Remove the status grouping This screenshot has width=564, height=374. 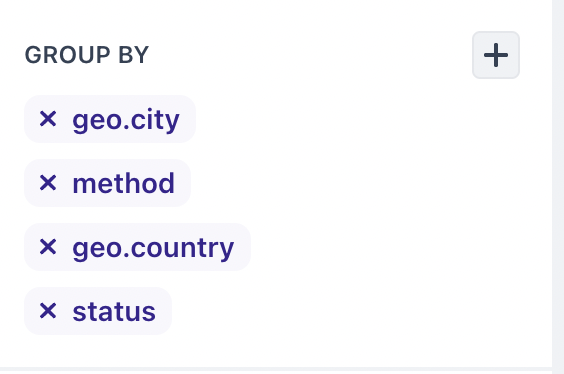(48, 311)
